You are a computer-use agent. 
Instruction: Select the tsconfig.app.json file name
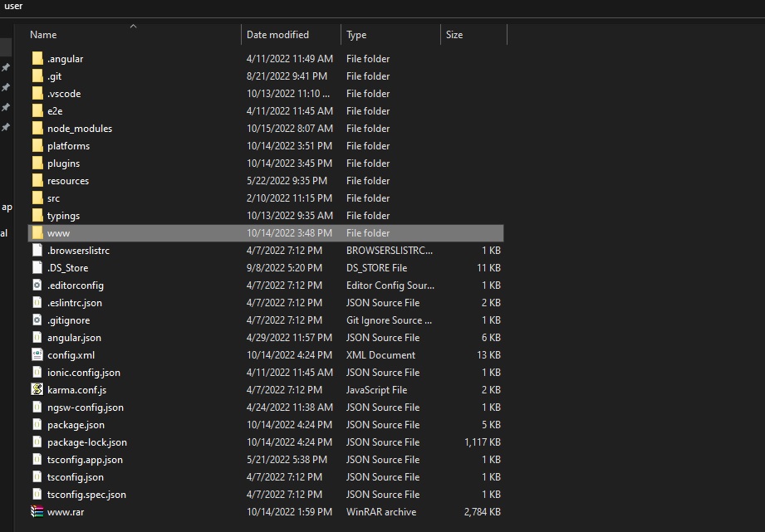[85, 459]
